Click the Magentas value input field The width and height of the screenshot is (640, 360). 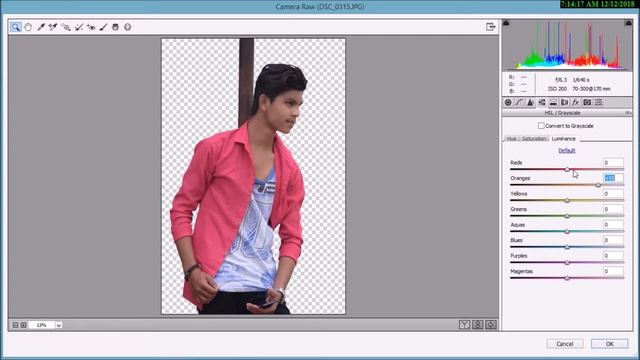click(x=613, y=271)
